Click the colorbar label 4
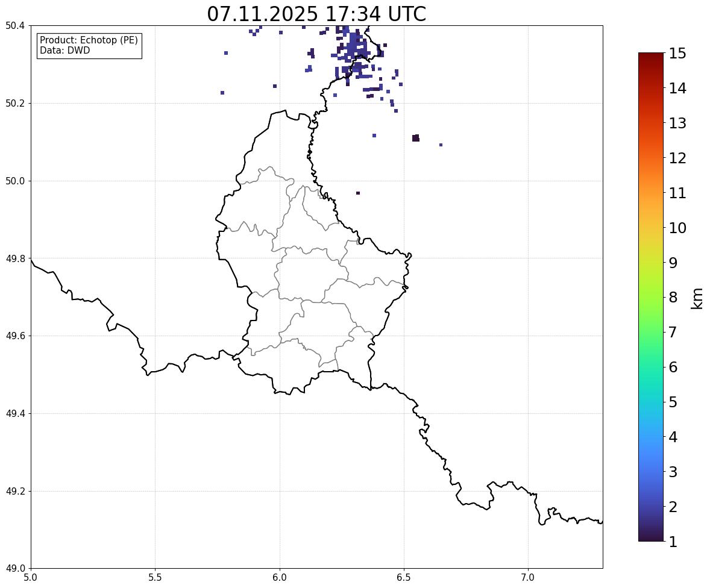The height and width of the screenshot is (588, 710). click(x=673, y=437)
